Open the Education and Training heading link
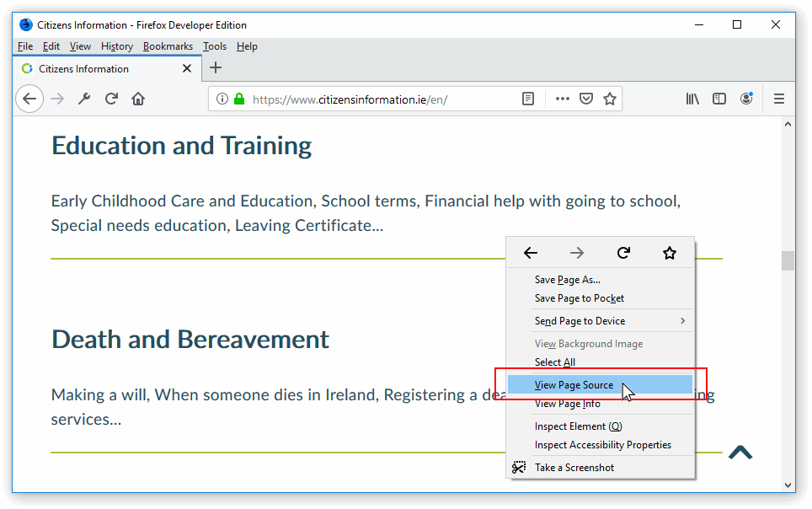Viewport: 812px width, 509px height. [x=181, y=146]
